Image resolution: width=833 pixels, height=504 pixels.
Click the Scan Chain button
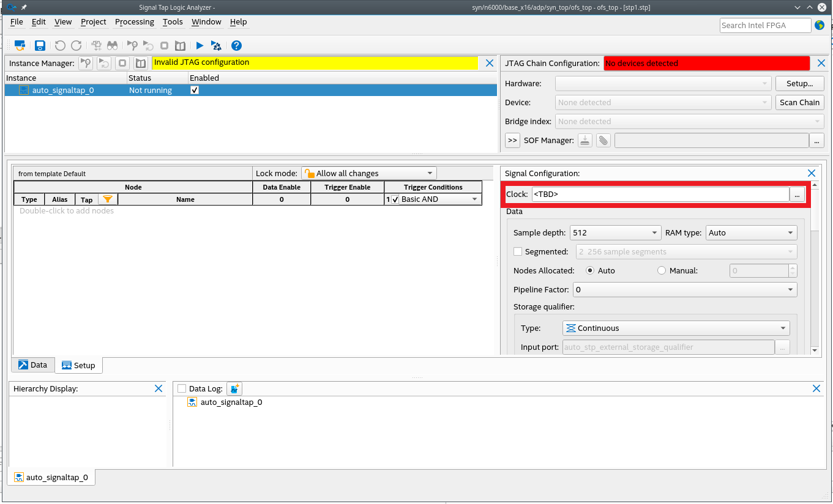799,102
